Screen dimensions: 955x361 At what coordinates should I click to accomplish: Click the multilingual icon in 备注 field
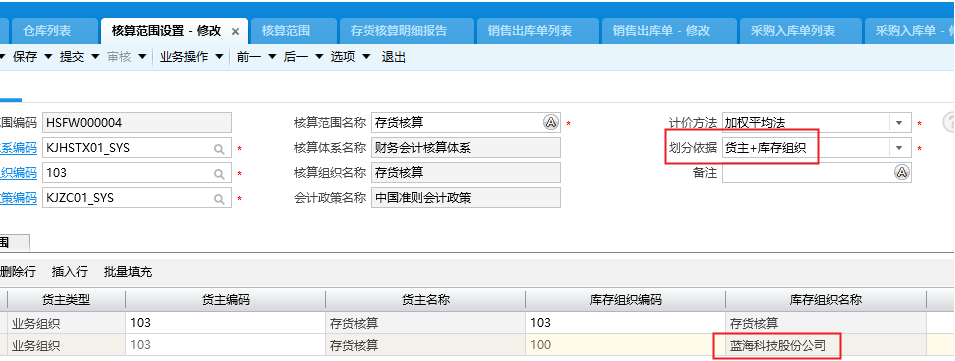902,173
